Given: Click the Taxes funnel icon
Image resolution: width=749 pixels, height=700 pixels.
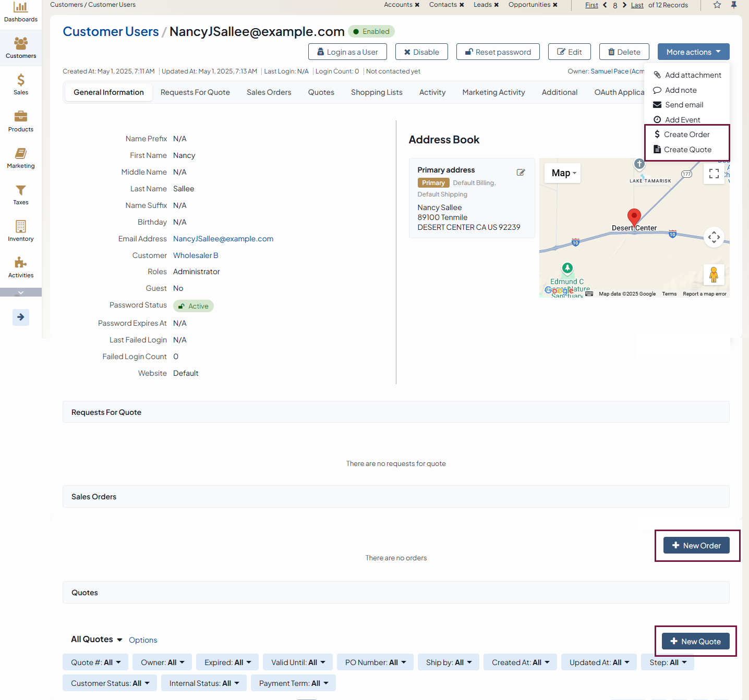Looking at the screenshot, I should (x=20, y=191).
